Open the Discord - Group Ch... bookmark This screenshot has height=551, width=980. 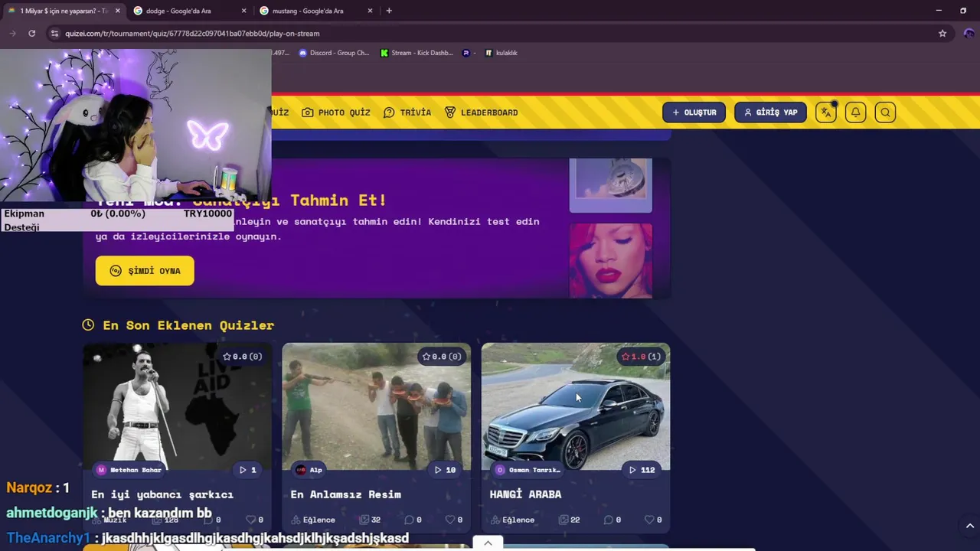tap(334, 53)
